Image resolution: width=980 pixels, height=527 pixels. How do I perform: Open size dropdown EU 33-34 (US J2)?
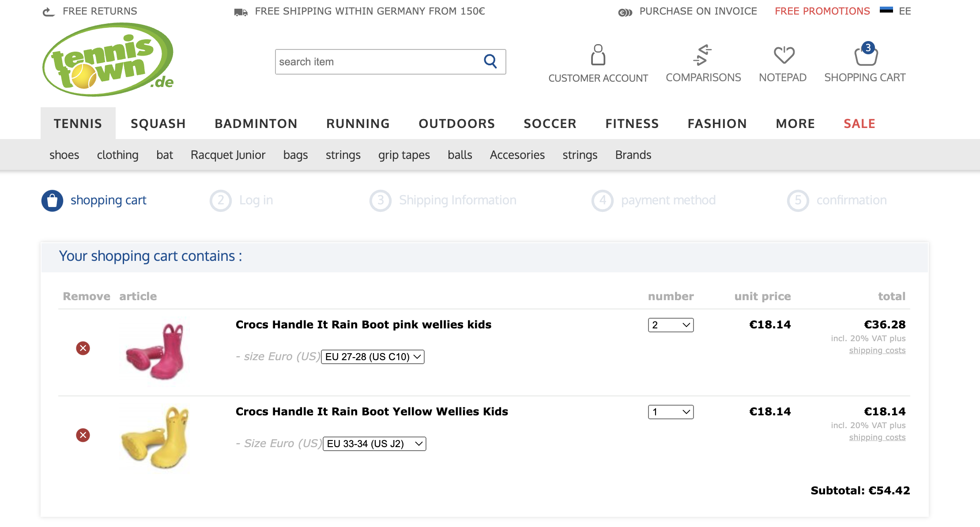tap(374, 444)
